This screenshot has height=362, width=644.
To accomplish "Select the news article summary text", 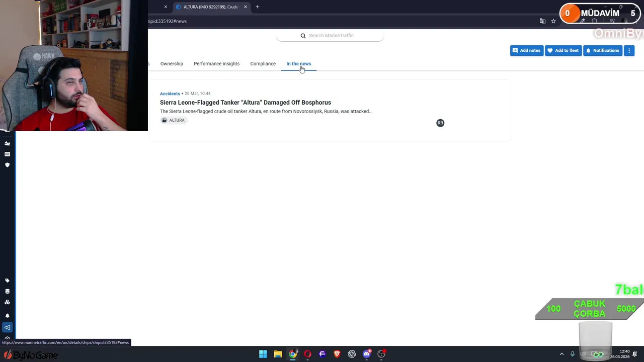I will 266,111.
